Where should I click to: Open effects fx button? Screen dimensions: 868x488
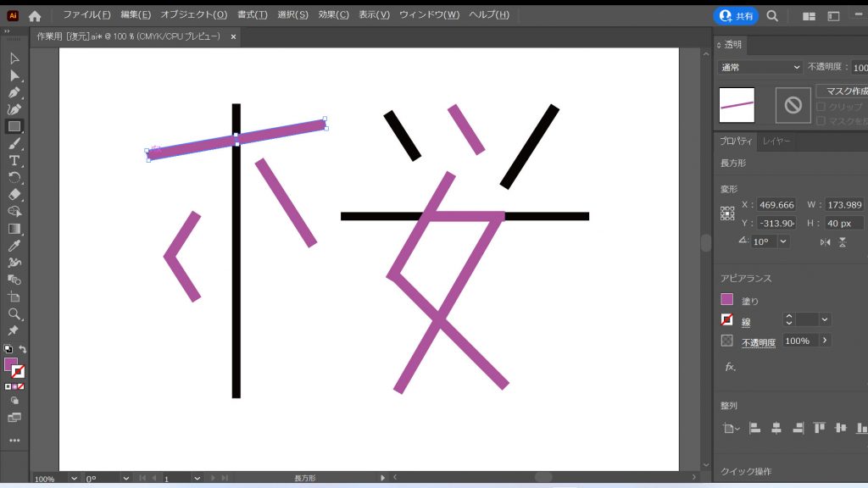[730, 367]
